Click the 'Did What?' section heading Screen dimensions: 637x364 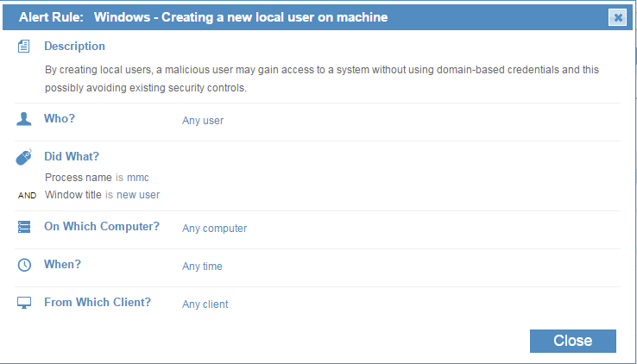tap(72, 157)
